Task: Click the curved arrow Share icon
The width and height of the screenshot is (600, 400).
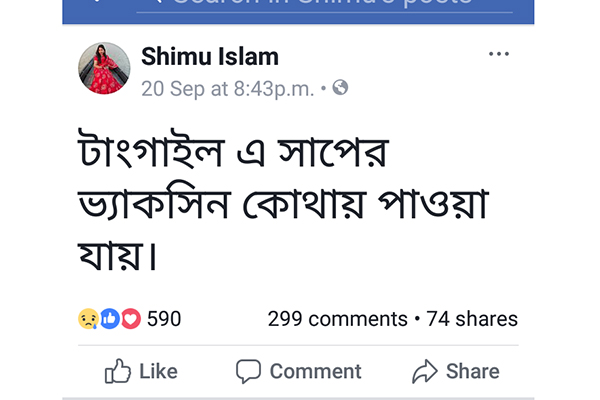Action: click(x=424, y=371)
